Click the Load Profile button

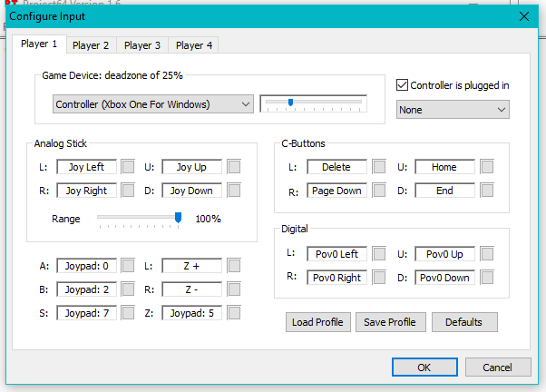318,322
